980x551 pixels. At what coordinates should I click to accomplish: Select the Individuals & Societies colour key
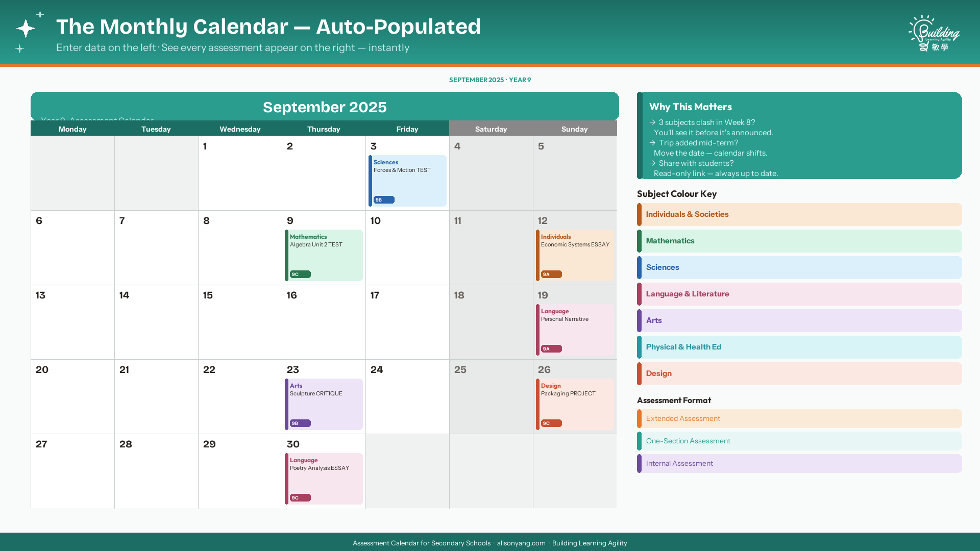pyautogui.click(x=799, y=214)
